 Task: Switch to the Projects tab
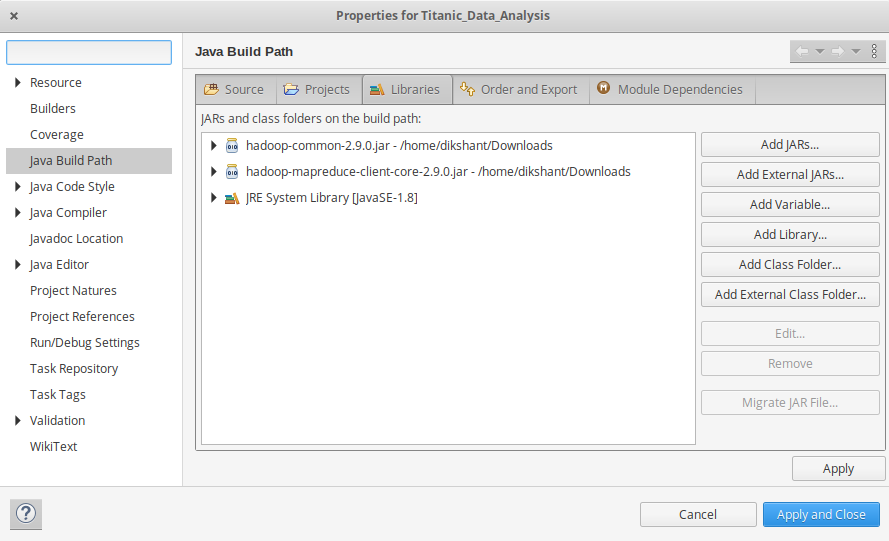tap(319, 90)
